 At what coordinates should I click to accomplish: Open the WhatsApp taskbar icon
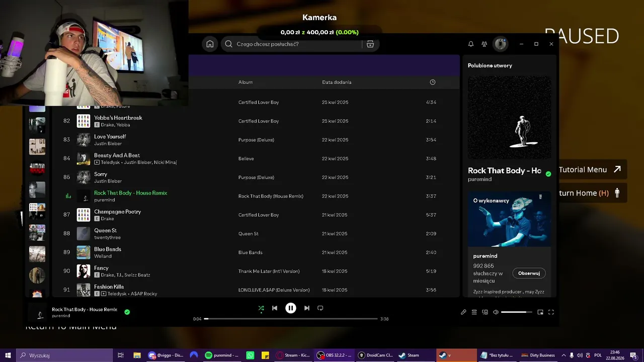coord(251,355)
